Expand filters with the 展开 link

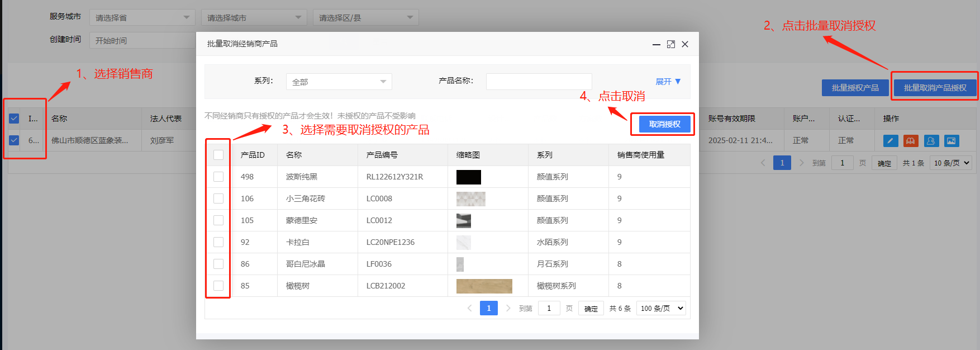click(668, 82)
